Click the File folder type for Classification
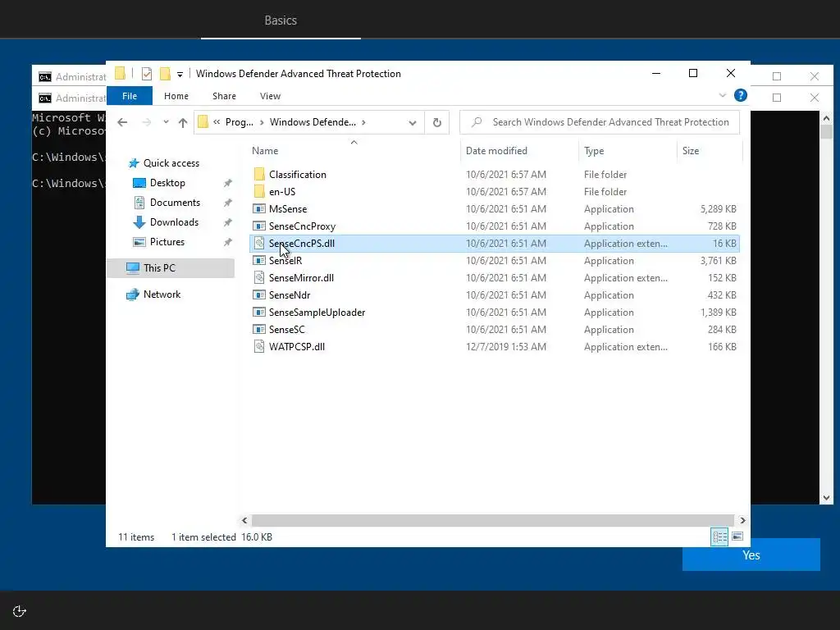840x630 pixels. [605, 175]
